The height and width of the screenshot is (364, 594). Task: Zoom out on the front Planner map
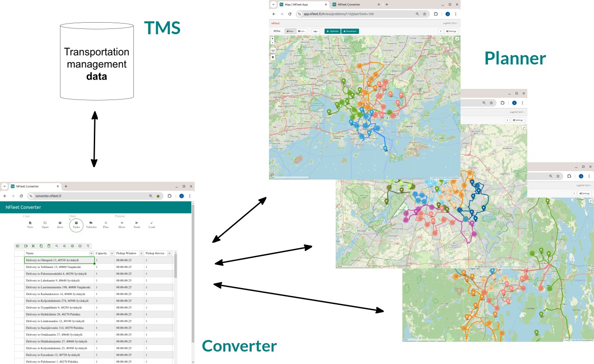coord(273,43)
